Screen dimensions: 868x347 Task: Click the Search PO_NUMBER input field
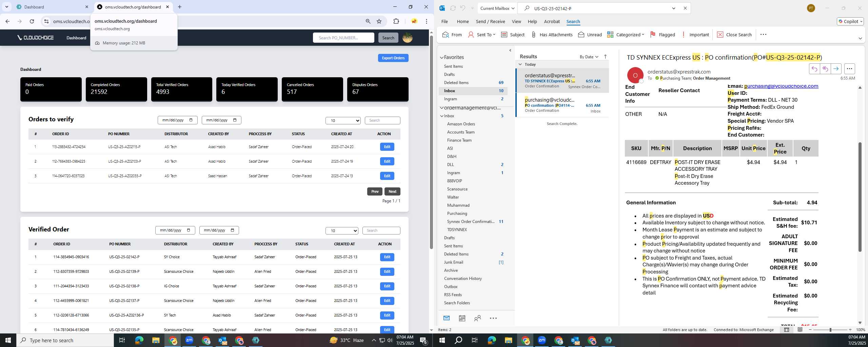click(343, 38)
